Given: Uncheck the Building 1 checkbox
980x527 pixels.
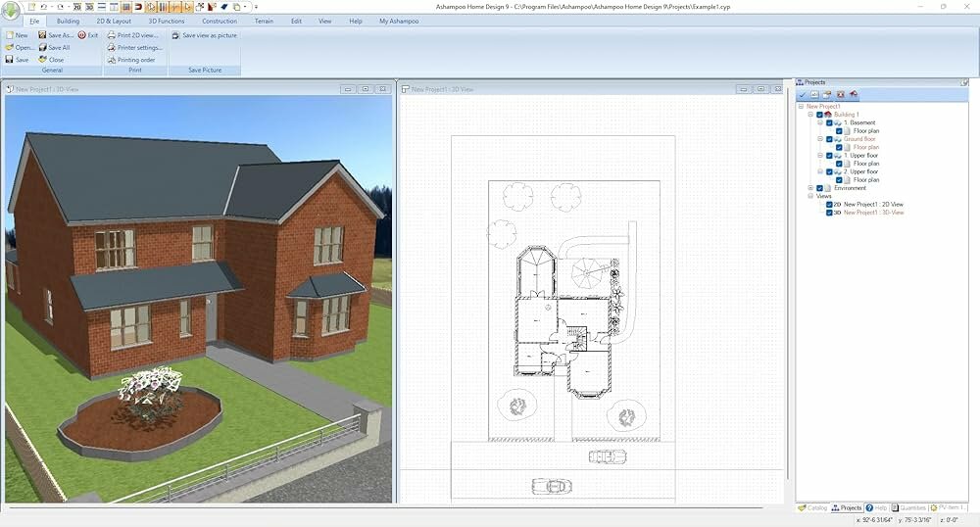Looking at the screenshot, I should 819,115.
